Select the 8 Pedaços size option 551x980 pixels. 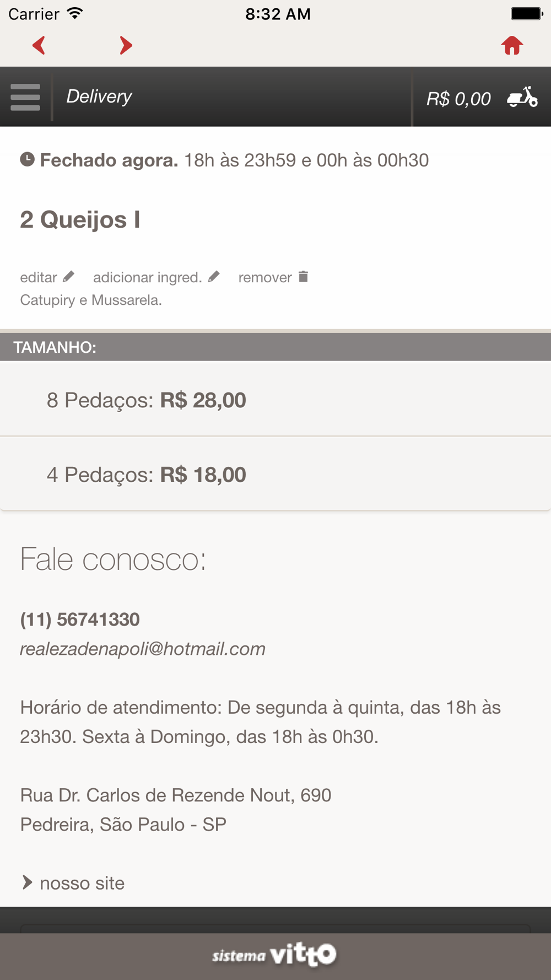coord(275,400)
